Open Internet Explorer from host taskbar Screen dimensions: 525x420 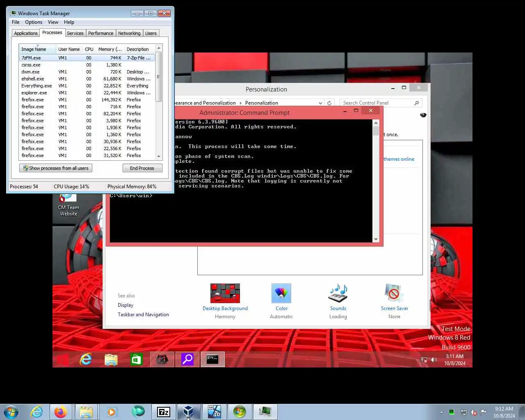[x=37, y=411]
